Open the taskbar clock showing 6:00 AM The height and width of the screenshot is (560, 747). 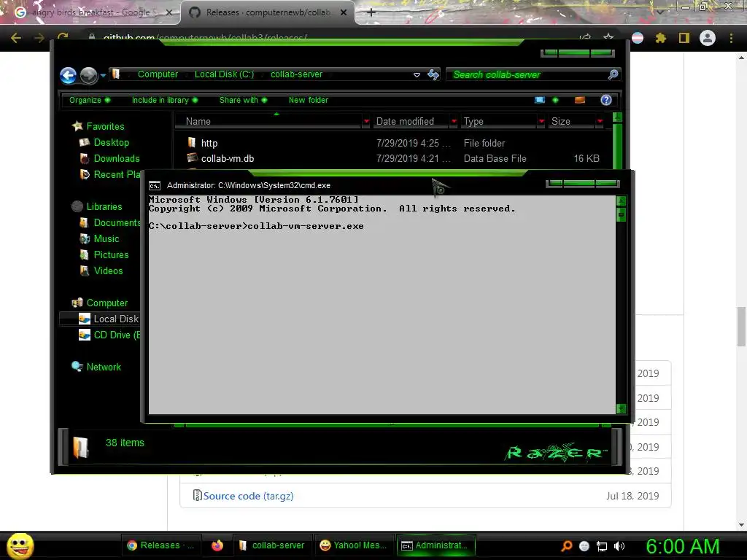click(682, 546)
